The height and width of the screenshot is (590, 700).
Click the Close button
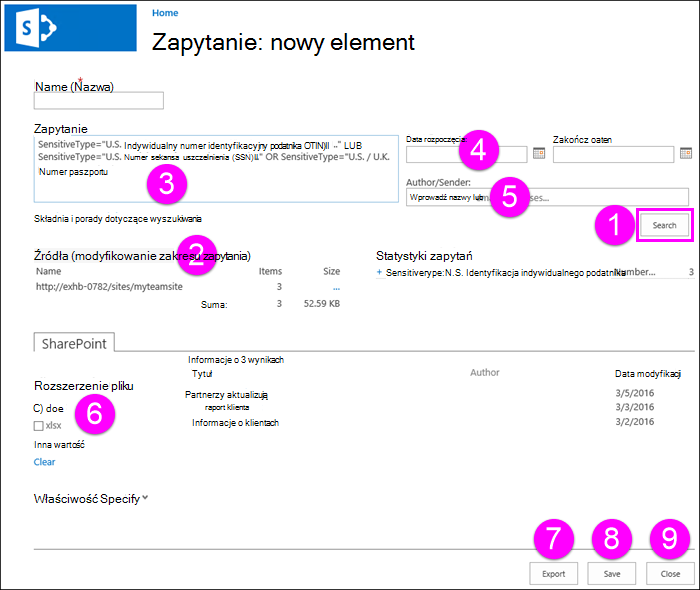pyautogui.click(x=671, y=573)
